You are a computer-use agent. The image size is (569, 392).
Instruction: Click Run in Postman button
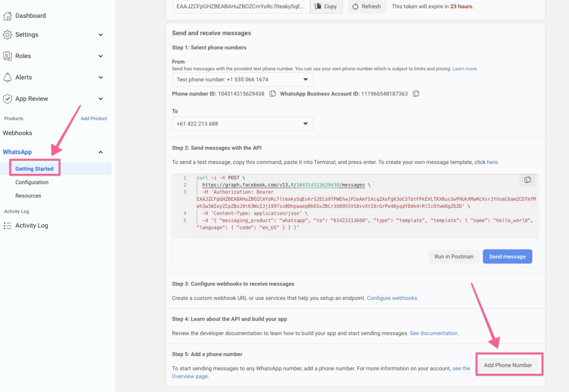[x=454, y=257]
